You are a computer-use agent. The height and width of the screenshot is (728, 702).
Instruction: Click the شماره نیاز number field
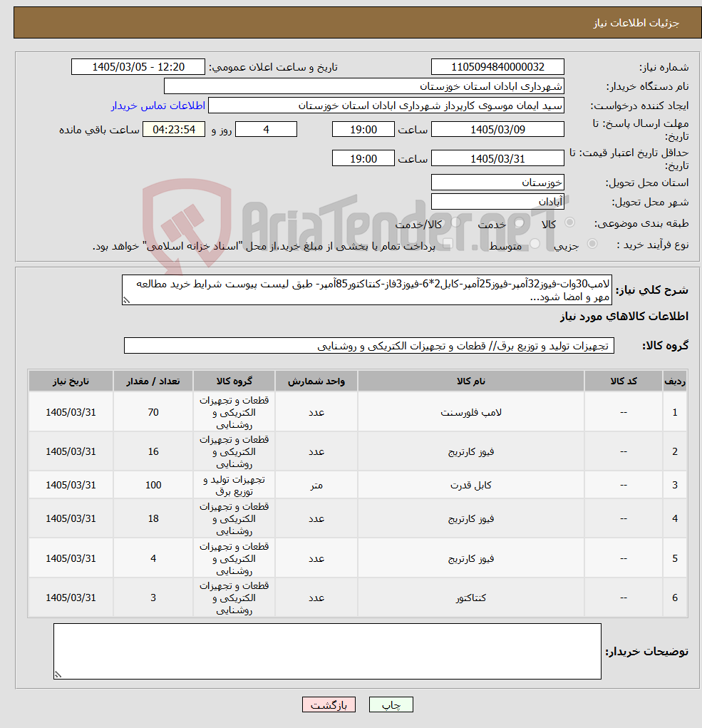(x=497, y=67)
